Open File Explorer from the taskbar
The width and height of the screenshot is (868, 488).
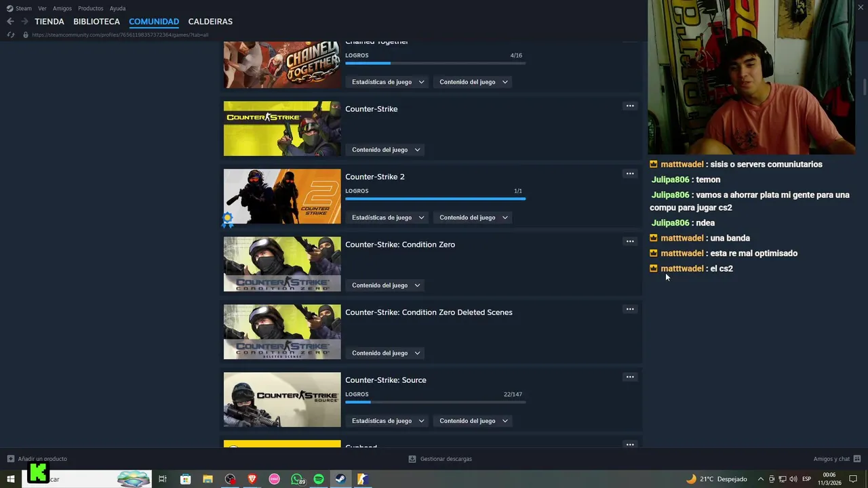(x=208, y=479)
